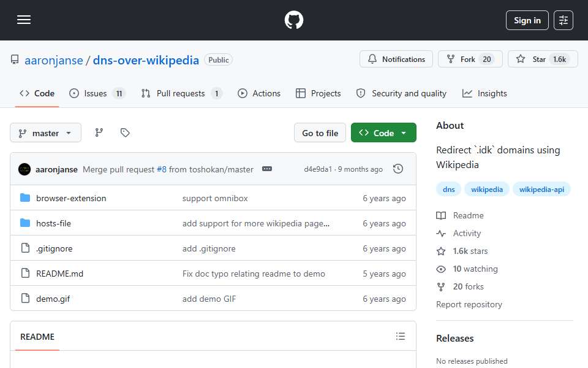
Task: Click hosts-file folder icon
Action: (25, 223)
